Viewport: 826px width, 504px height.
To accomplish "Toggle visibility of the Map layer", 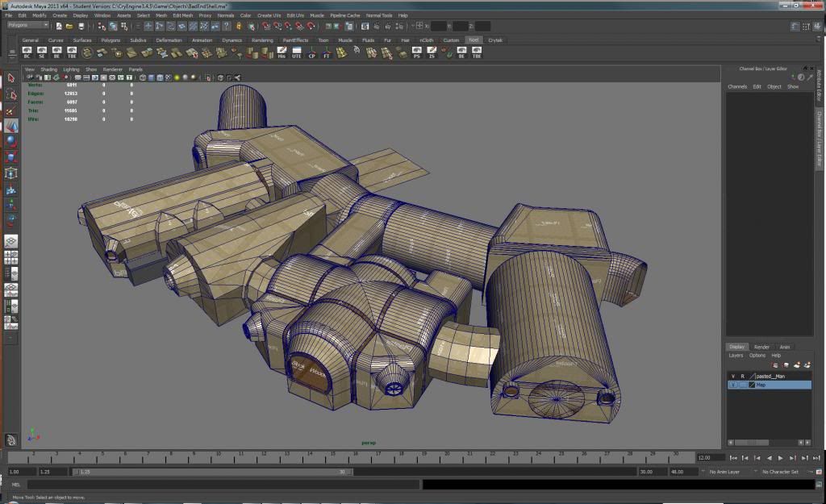I will (x=733, y=385).
